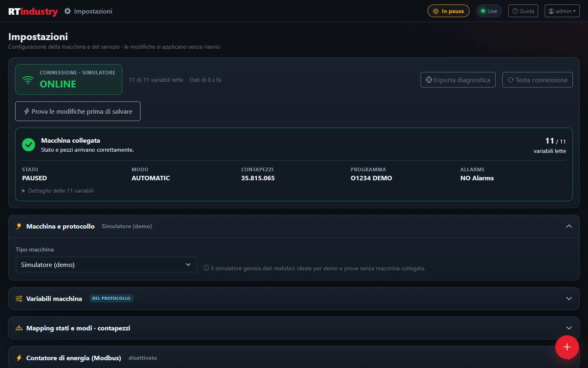This screenshot has width=588, height=368.
Task: Click the RTindustry logo
Action: point(33,11)
